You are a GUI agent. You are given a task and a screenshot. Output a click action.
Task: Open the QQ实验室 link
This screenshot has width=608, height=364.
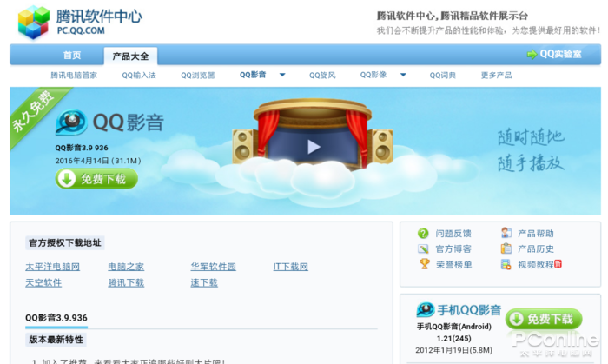pyautogui.click(x=561, y=54)
